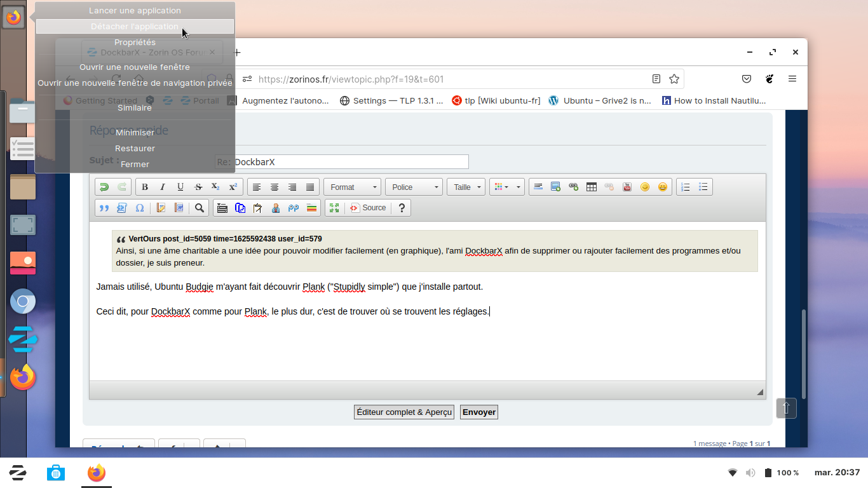
Task: Click Éditeur complet & Aperçu button
Action: 404,412
